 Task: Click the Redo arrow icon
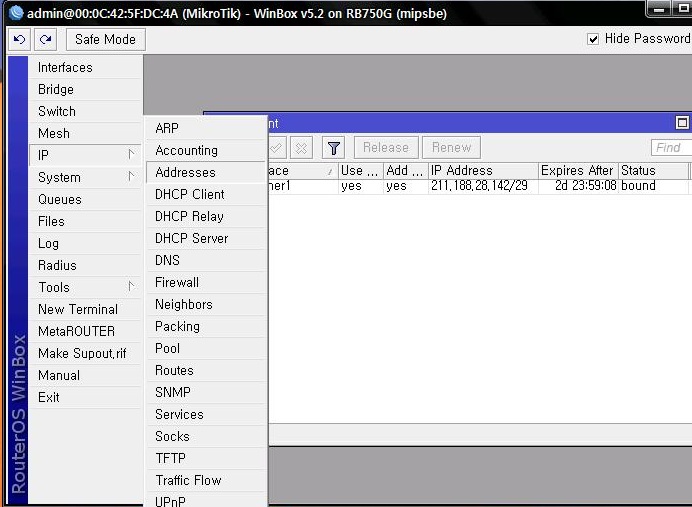[45, 40]
